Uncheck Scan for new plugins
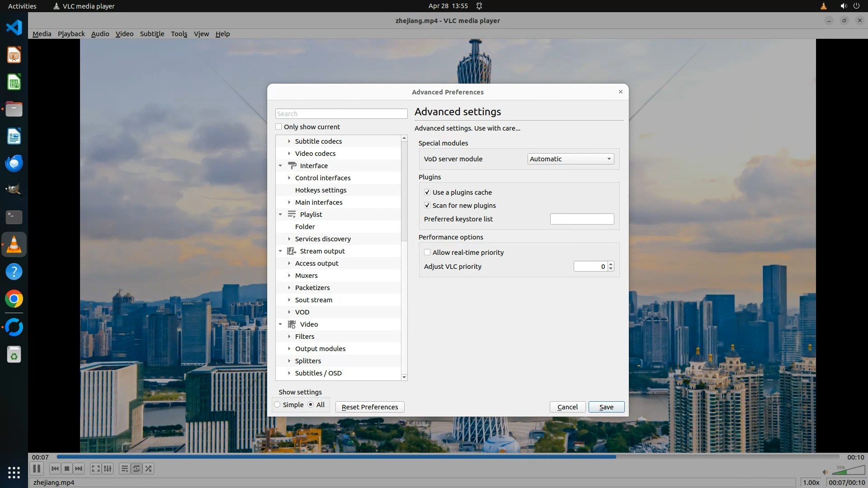Screen dimensions: 868x488 click(x=427, y=206)
